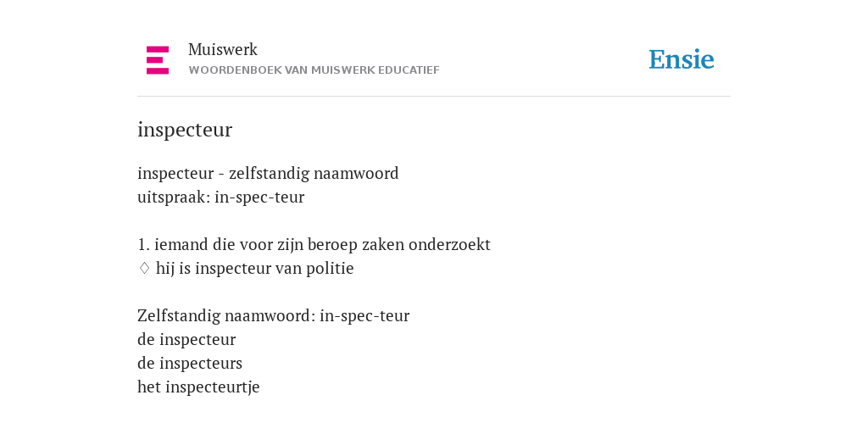Click the line 'Zelfstandig naamwoord: in-spec-teur'
Screen dimensions: 868x434
(274, 316)
